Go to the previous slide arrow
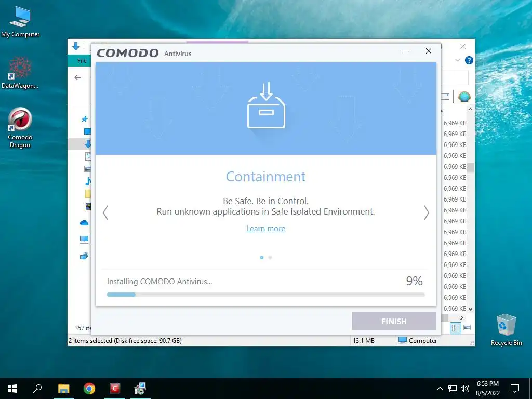Viewport: 532px width, 399px height. 105,213
